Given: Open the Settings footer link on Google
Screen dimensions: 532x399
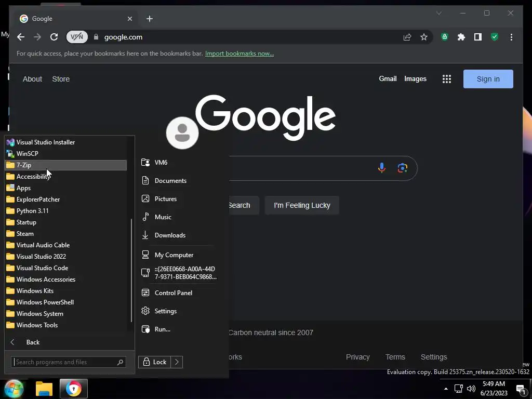Looking at the screenshot, I should coord(434,357).
